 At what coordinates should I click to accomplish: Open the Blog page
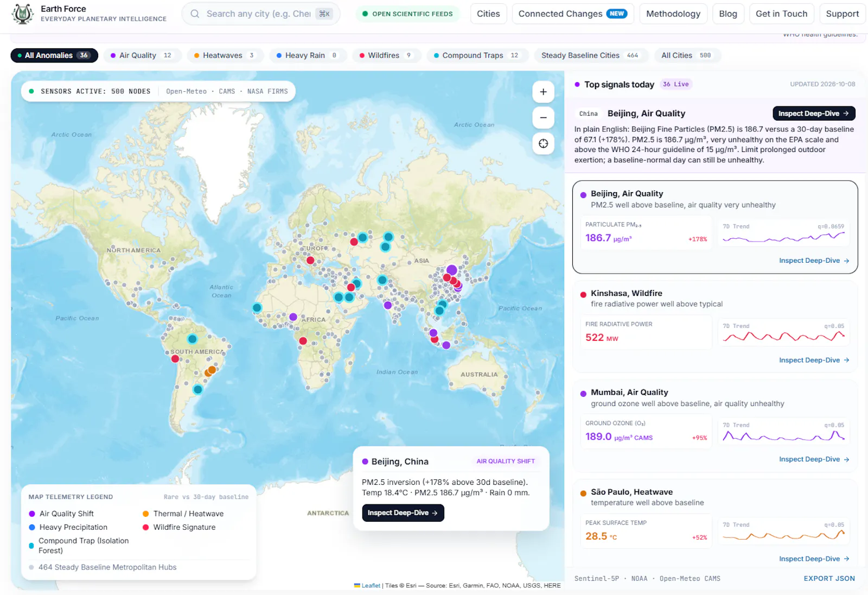(x=728, y=14)
